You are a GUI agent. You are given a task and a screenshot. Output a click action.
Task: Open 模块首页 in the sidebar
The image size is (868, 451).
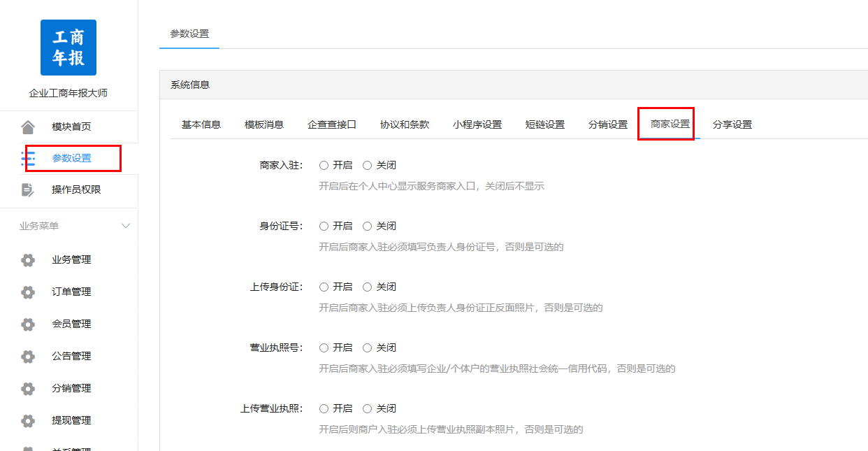[71, 127]
